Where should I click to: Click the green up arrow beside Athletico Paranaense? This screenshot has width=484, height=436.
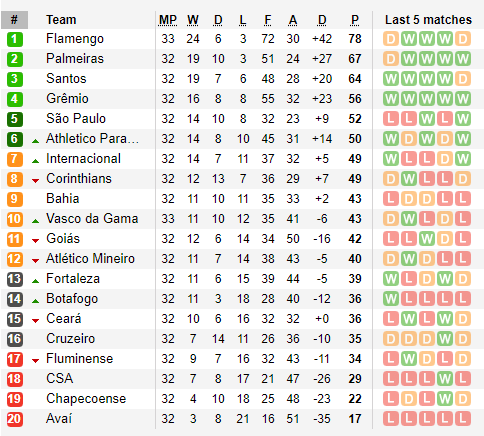(x=35, y=141)
